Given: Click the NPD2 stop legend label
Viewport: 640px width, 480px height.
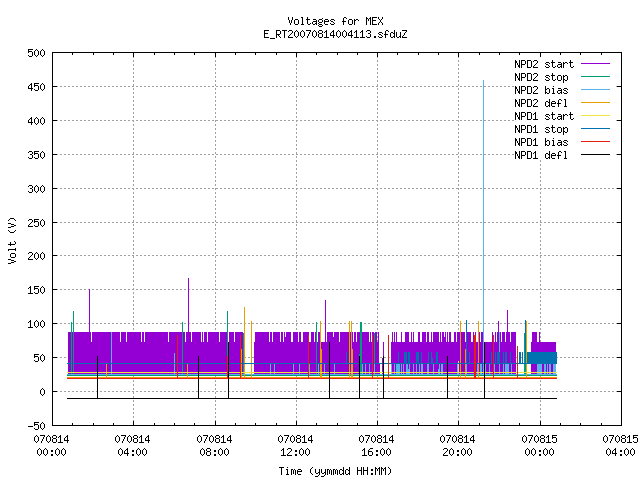Looking at the screenshot, I should [541, 77].
